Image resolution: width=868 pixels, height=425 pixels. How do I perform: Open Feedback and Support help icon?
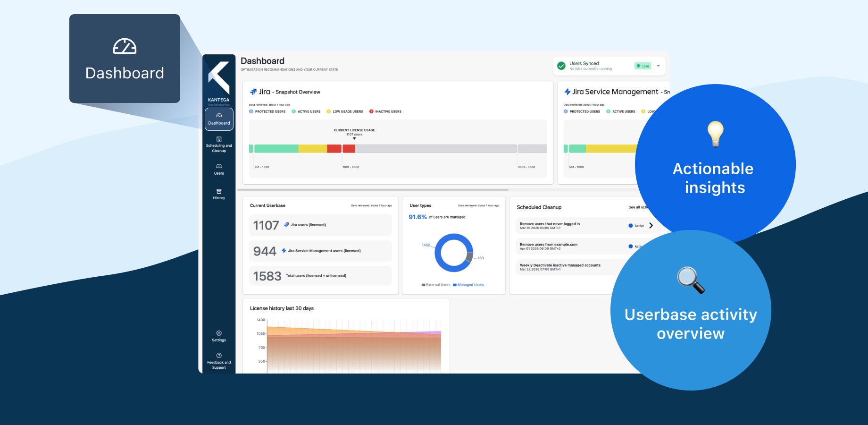point(219,361)
